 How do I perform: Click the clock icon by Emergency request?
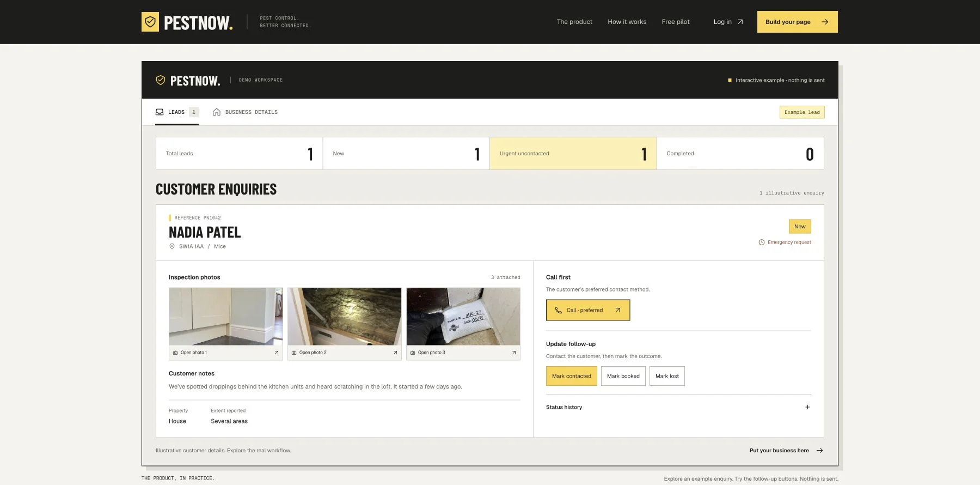762,242
